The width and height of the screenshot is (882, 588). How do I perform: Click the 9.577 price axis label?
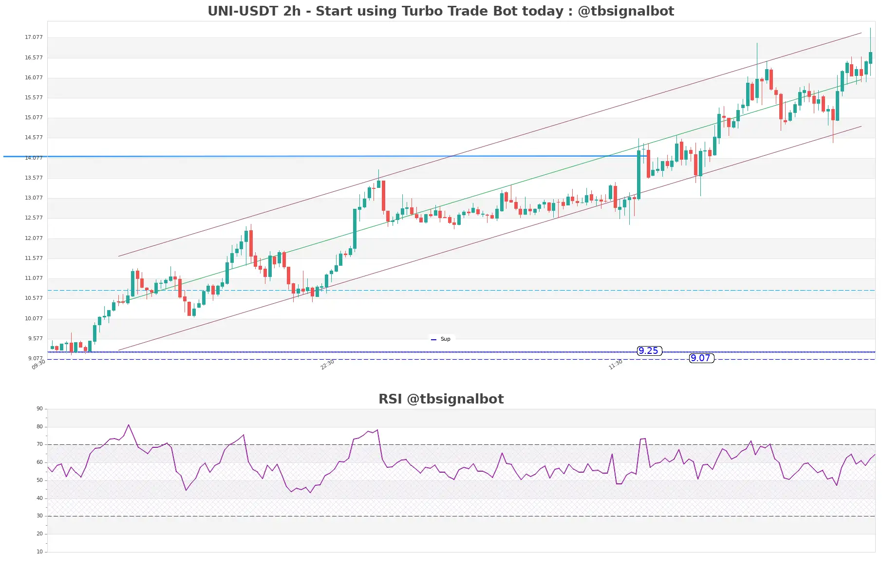point(35,339)
